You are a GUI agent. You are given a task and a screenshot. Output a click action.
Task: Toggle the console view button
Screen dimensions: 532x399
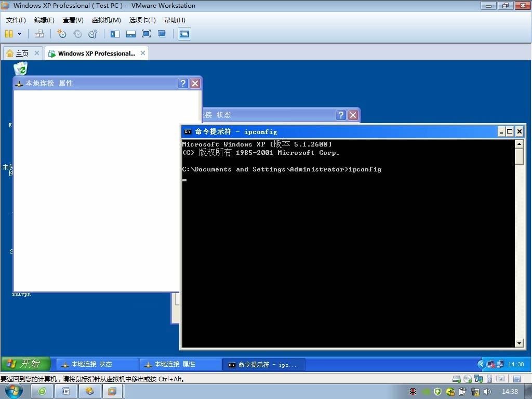coord(184,34)
